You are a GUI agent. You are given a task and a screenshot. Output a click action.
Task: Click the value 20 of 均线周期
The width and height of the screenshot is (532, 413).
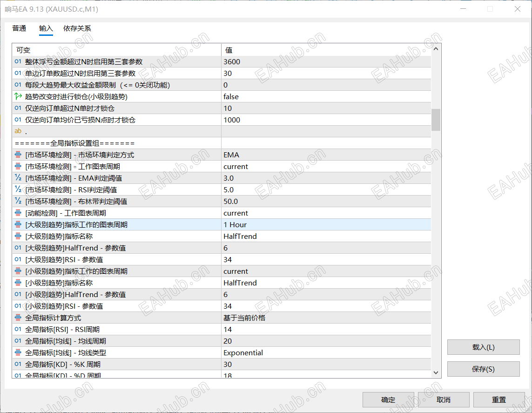(x=326, y=341)
